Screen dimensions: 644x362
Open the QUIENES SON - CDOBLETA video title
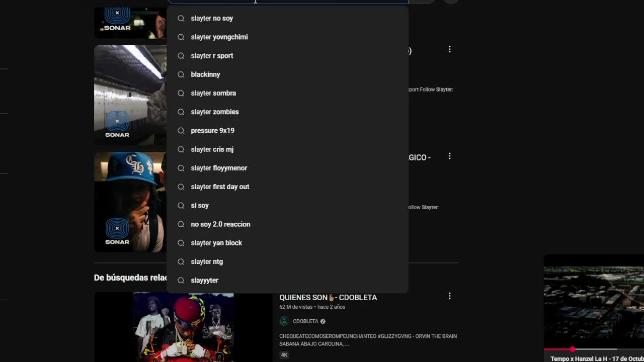tap(328, 298)
